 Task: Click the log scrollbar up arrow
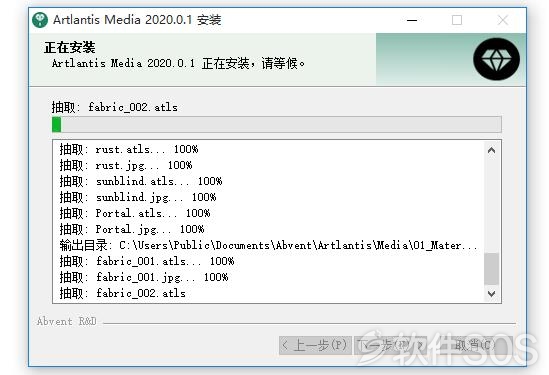[x=491, y=150]
